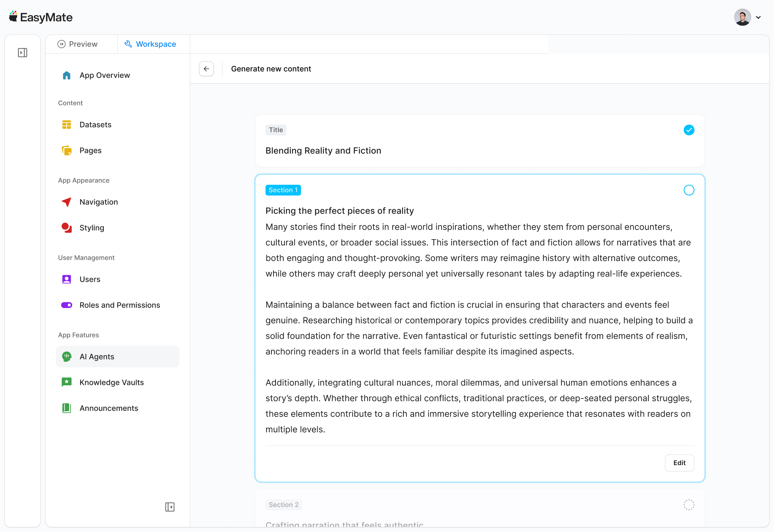Switch to the Preview tab
The width and height of the screenshot is (774, 532).
[78, 44]
